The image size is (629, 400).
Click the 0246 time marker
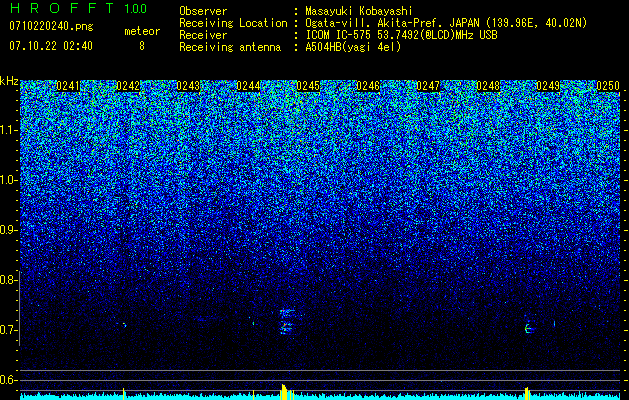click(x=368, y=86)
